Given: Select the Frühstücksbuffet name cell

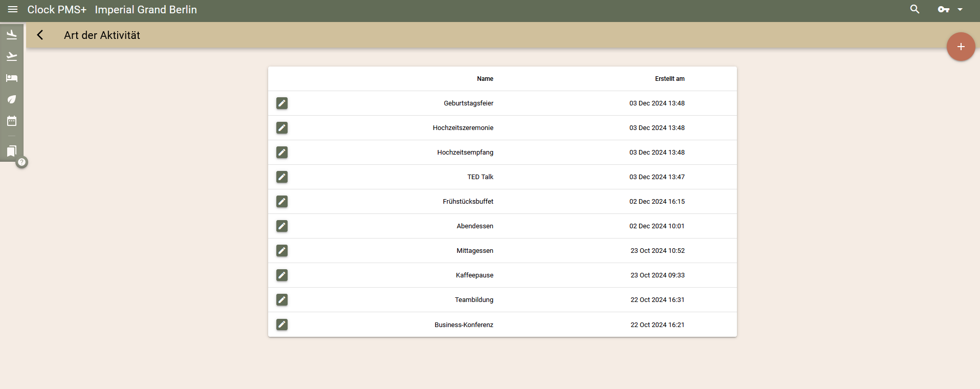Looking at the screenshot, I should pos(468,202).
